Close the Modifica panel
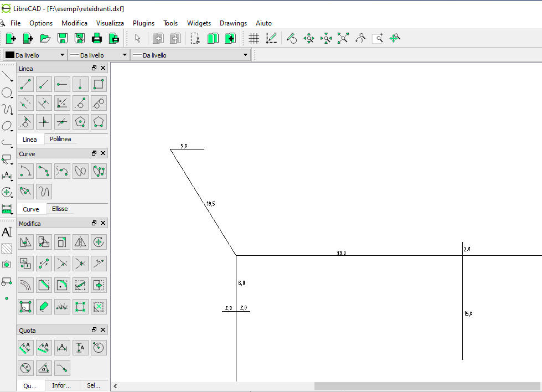The image size is (542, 392). (x=103, y=223)
